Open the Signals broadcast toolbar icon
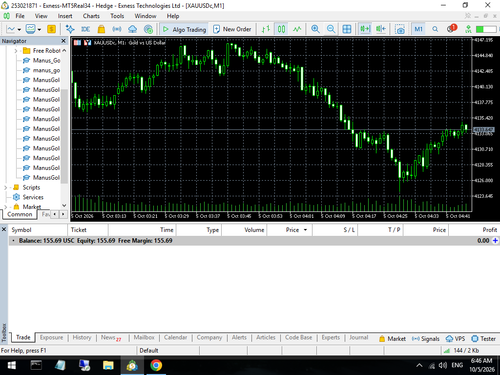500x375 pixels. coord(117,29)
